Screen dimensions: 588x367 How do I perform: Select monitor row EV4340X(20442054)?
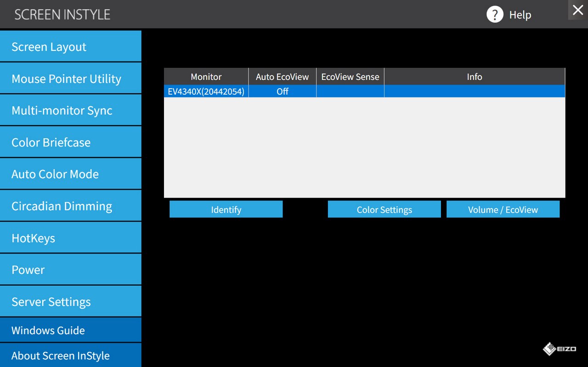point(364,91)
